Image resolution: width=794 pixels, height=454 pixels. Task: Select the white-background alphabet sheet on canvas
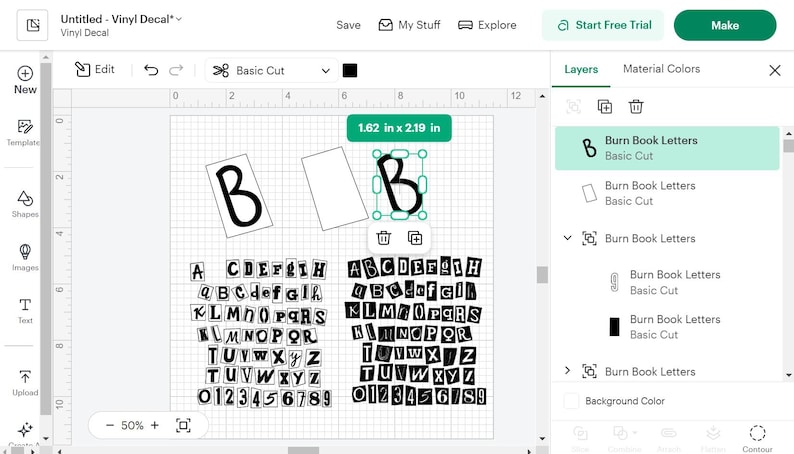(x=260, y=333)
